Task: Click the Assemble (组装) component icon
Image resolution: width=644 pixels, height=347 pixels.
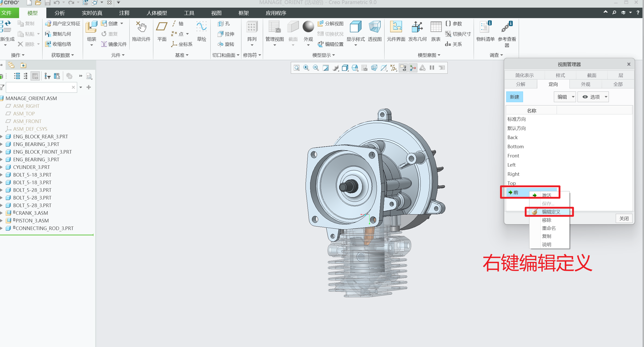Action: [x=91, y=27]
